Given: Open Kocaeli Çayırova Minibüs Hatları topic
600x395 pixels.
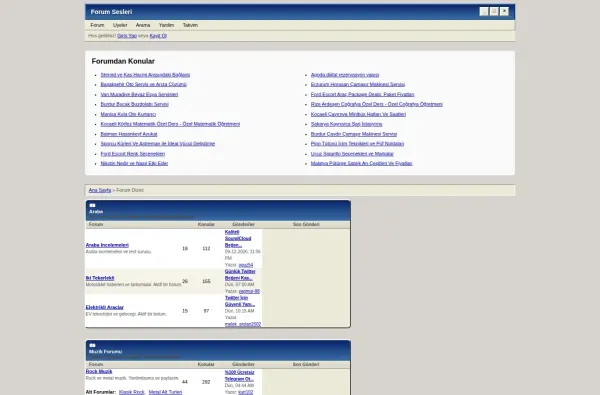Looking at the screenshot, I should (358, 114).
